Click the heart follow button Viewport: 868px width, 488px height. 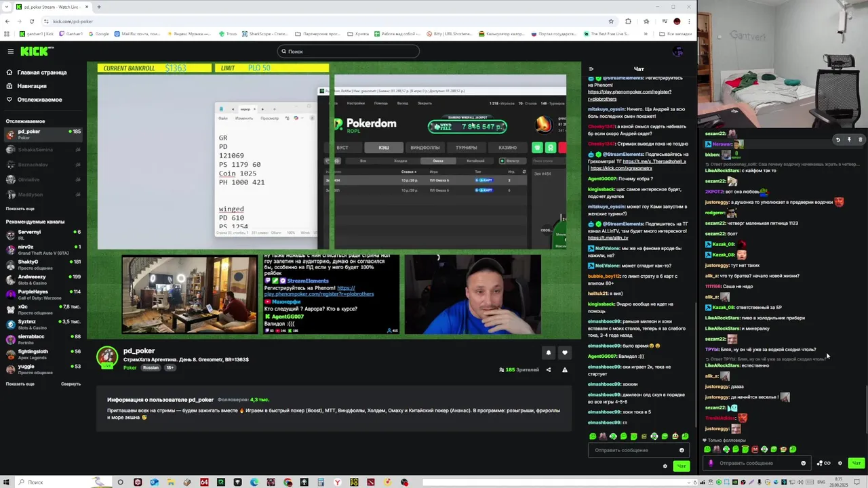[x=564, y=352]
